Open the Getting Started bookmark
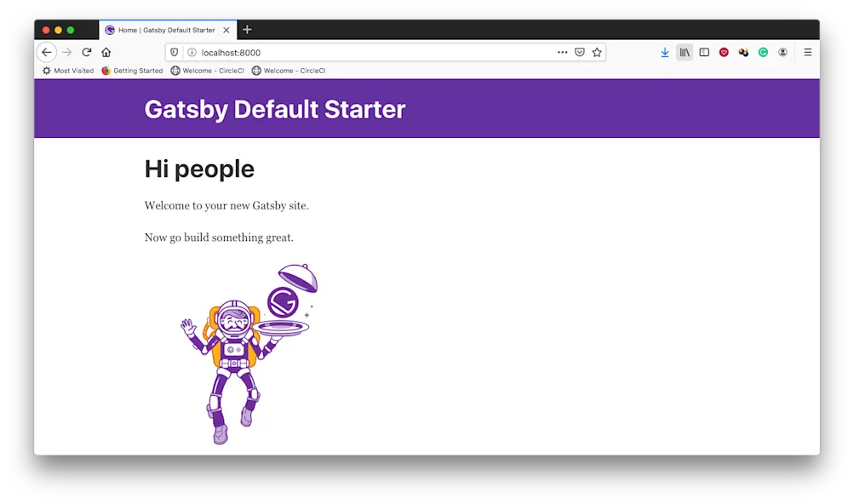Viewport: 854px width, 504px height. coord(132,71)
